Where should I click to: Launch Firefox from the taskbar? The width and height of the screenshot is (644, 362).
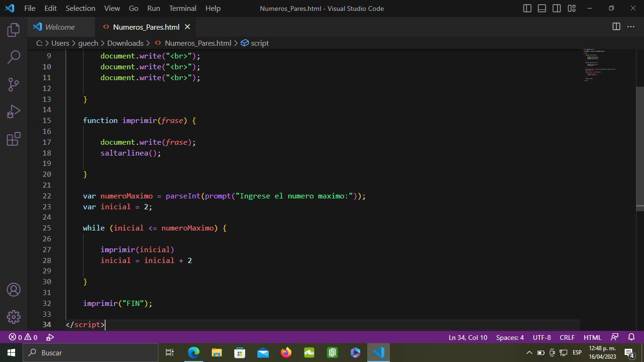click(x=286, y=353)
